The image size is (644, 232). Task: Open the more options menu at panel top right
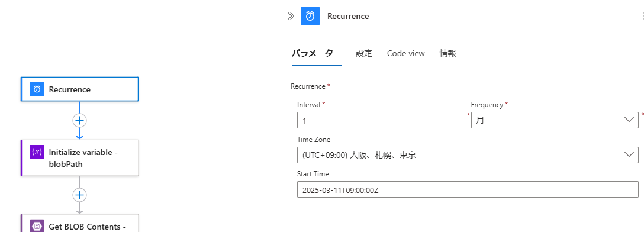click(x=642, y=16)
